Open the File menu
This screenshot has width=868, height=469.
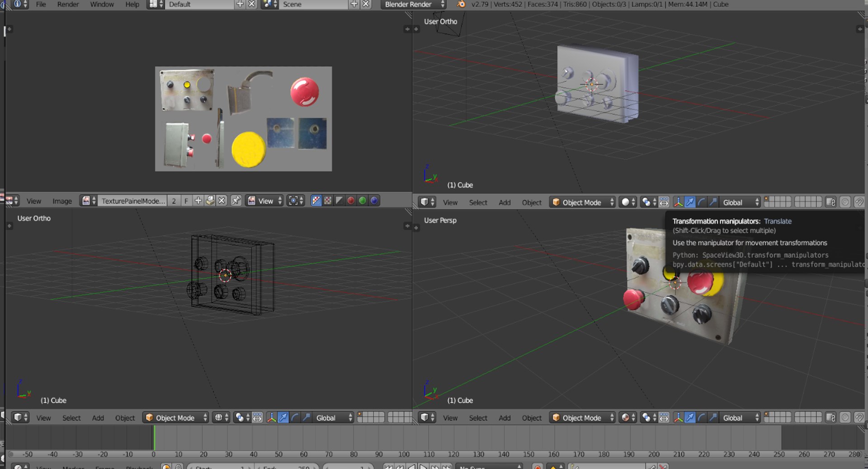[41, 5]
